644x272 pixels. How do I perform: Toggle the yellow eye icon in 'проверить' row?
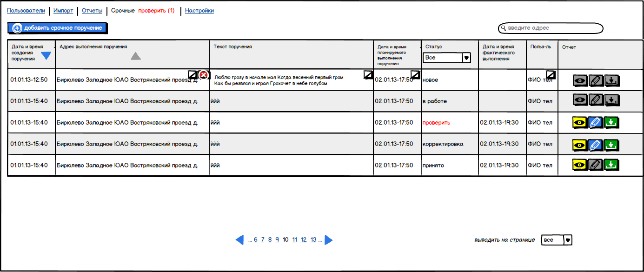(x=579, y=123)
